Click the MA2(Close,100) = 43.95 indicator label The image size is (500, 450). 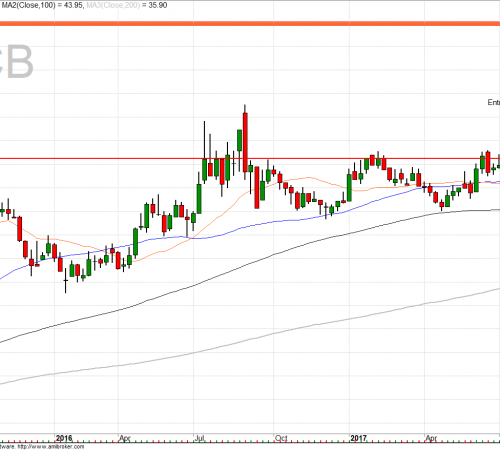(42, 5)
